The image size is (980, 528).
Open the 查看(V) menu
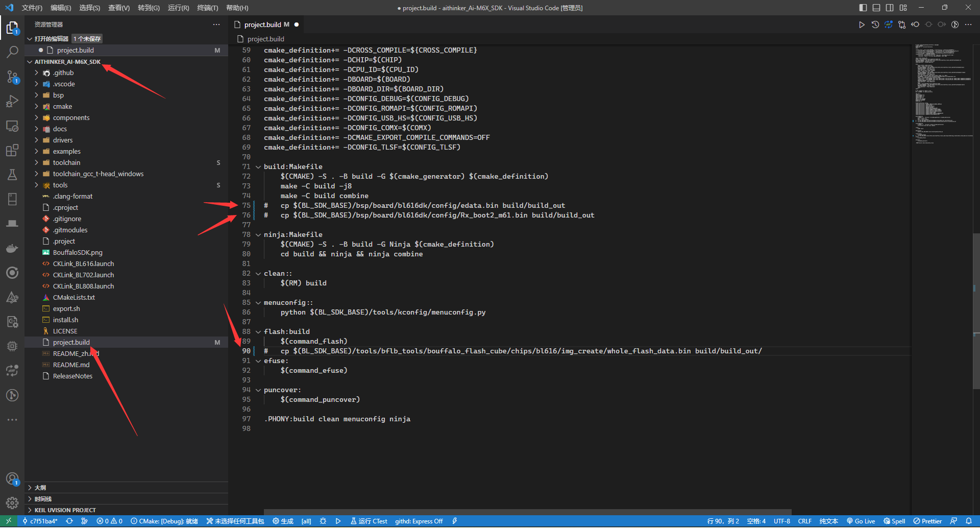(119, 8)
